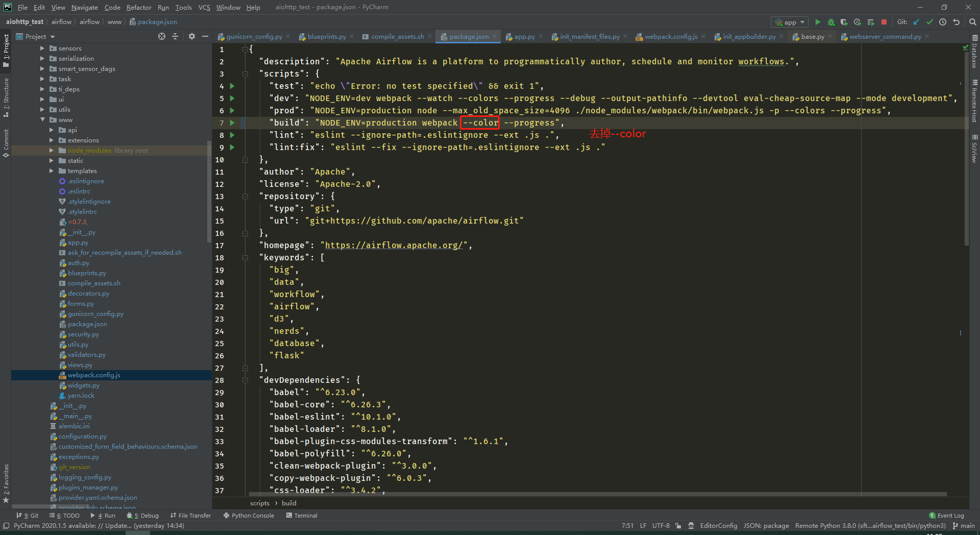Run the 'dev' script via gutter arrow
Screen dimensions: 980x535
pyautogui.click(x=232, y=98)
